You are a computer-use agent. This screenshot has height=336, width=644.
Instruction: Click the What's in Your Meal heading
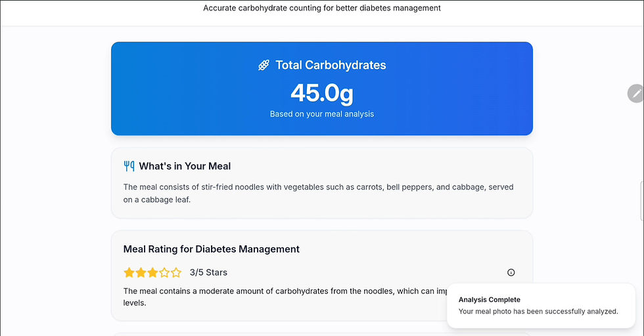point(185,166)
